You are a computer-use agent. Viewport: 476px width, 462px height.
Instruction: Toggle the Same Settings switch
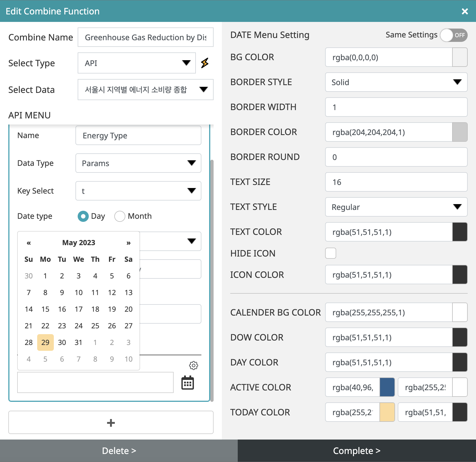(454, 35)
